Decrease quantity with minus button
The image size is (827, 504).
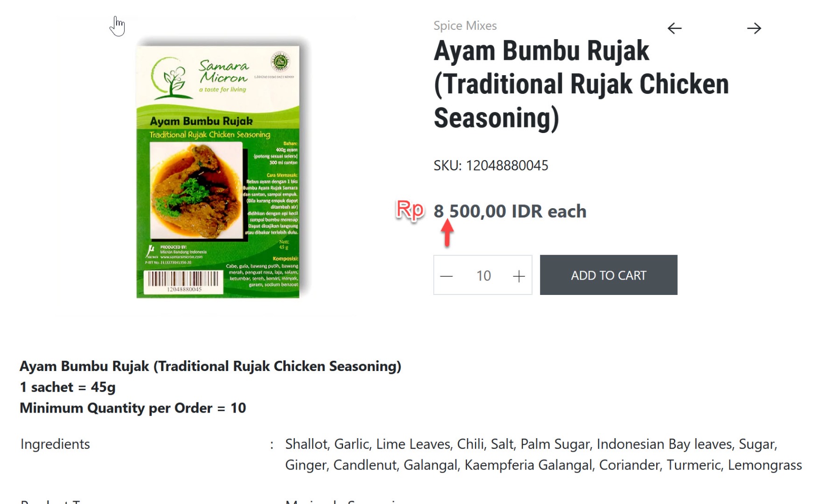(447, 276)
